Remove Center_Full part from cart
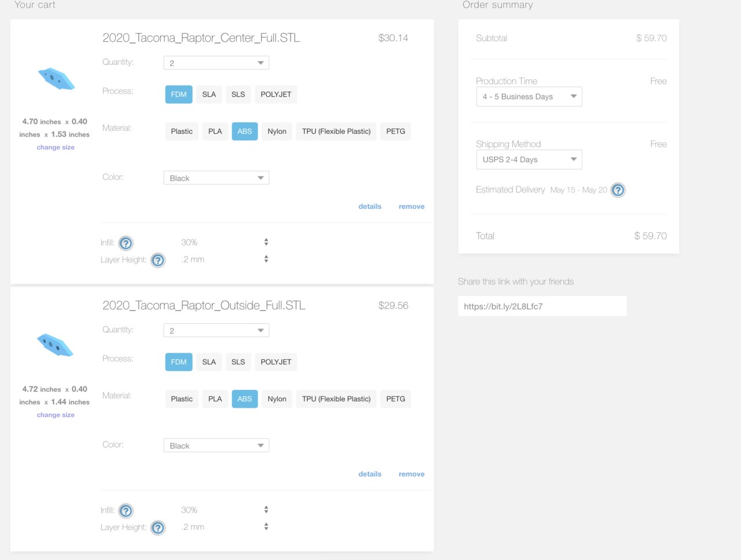 click(x=412, y=206)
